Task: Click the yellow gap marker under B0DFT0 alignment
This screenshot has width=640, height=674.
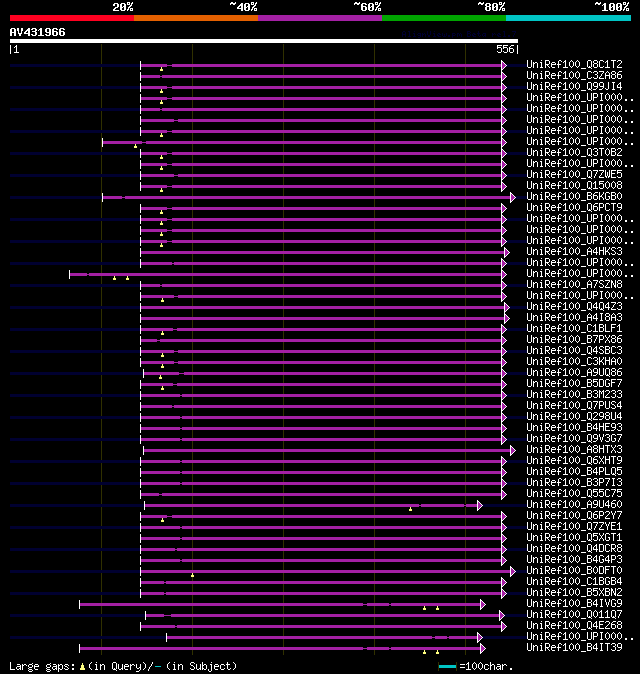Action: pos(193,575)
